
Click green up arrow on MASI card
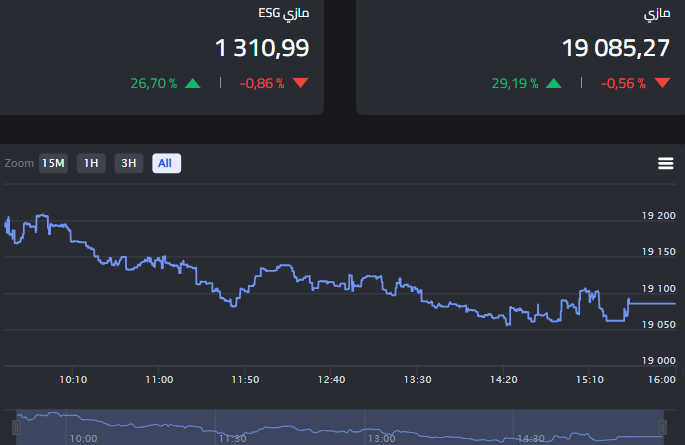tap(553, 84)
